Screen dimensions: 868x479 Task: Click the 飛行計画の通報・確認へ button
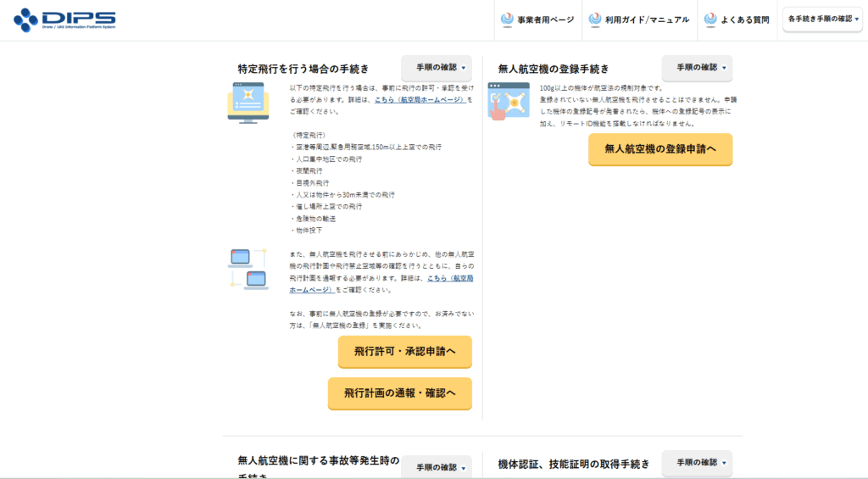click(399, 393)
